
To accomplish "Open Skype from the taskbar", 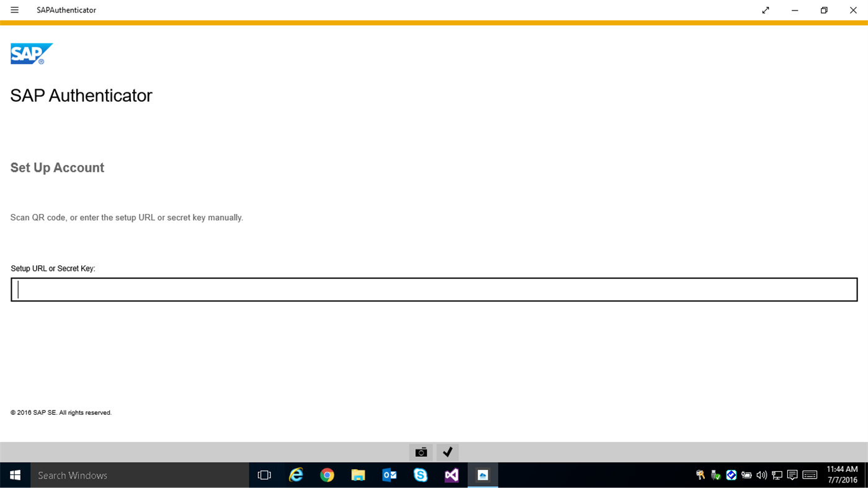I will 420,475.
